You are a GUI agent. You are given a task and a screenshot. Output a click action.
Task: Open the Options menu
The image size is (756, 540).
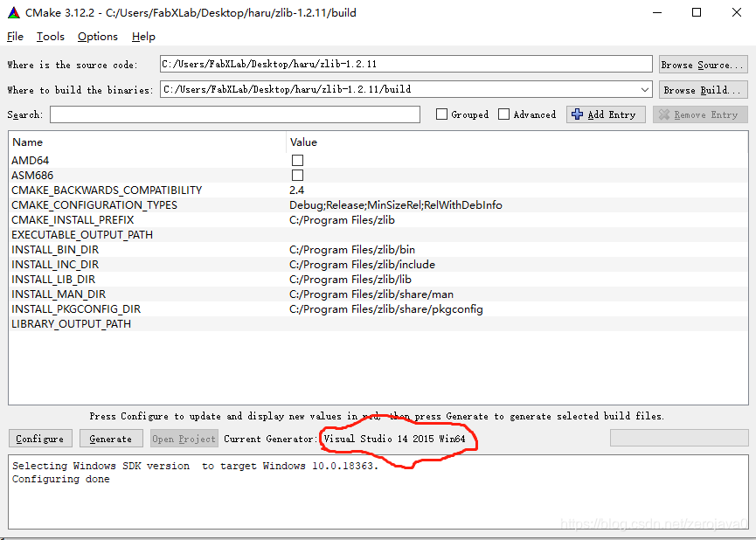(97, 37)
